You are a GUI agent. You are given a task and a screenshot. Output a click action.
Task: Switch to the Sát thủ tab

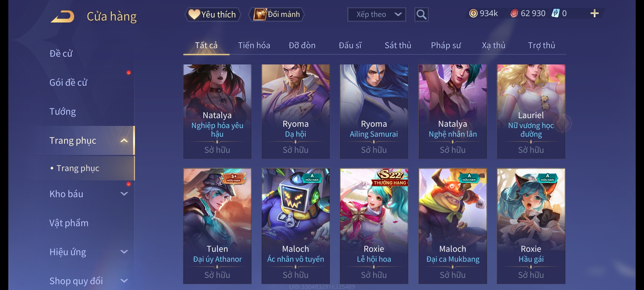[x=398, y=45]
